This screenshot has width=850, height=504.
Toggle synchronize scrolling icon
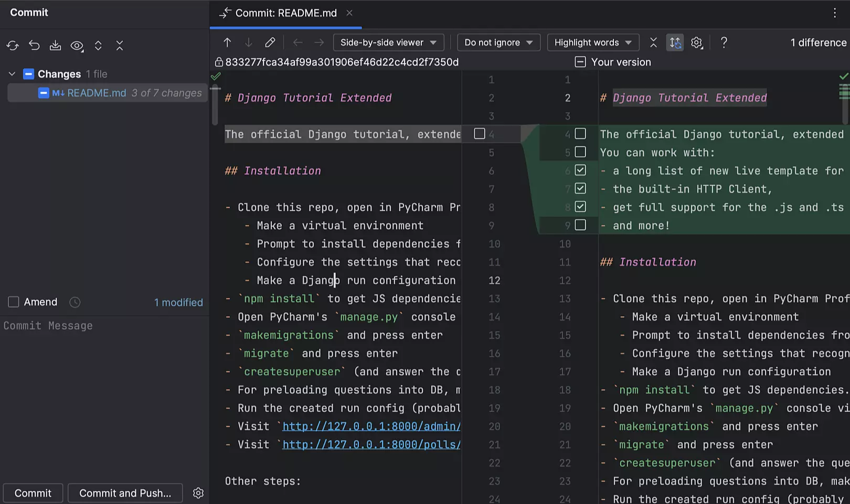675,42
